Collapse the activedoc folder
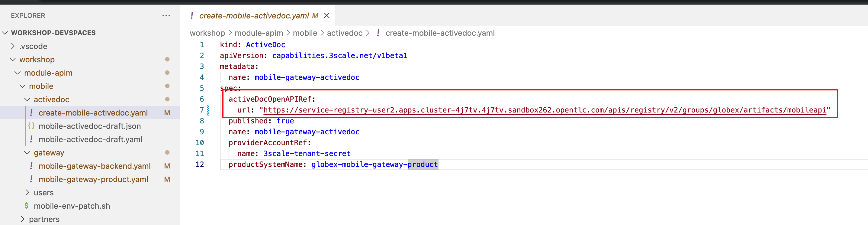868x225 pixels. point(27,99)
